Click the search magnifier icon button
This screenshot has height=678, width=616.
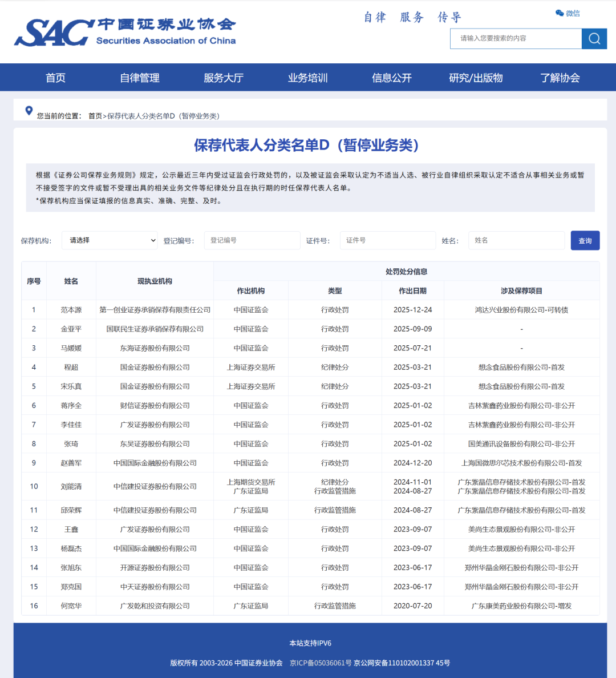pos(594,39)
